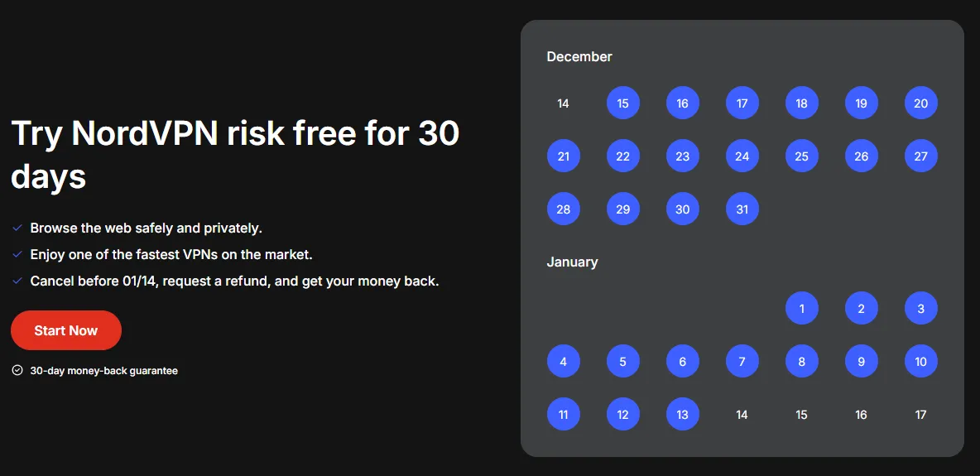This screenshot has width=980, height=476.
Task: Pick January 7 blue circle
Action: (742, 362)
